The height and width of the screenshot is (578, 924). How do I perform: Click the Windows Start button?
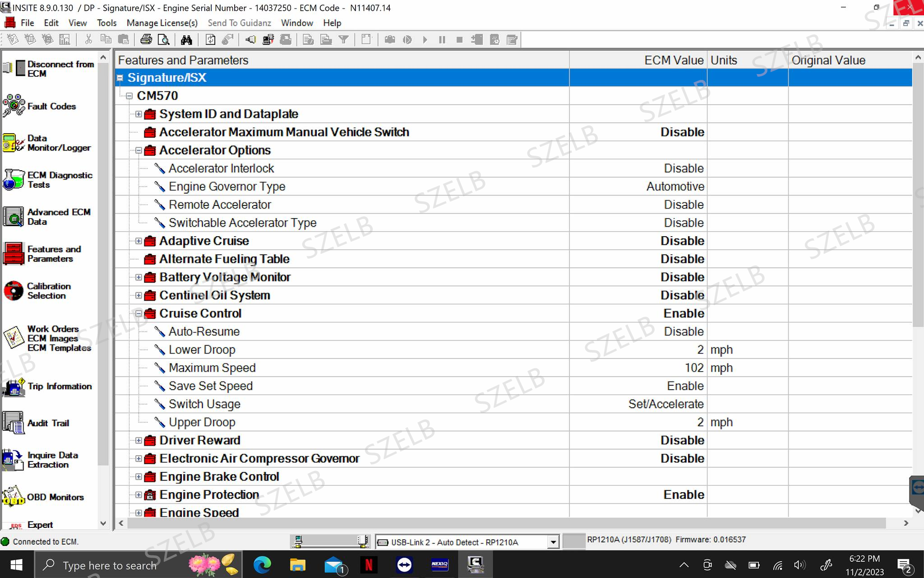[x=17, y=564]
